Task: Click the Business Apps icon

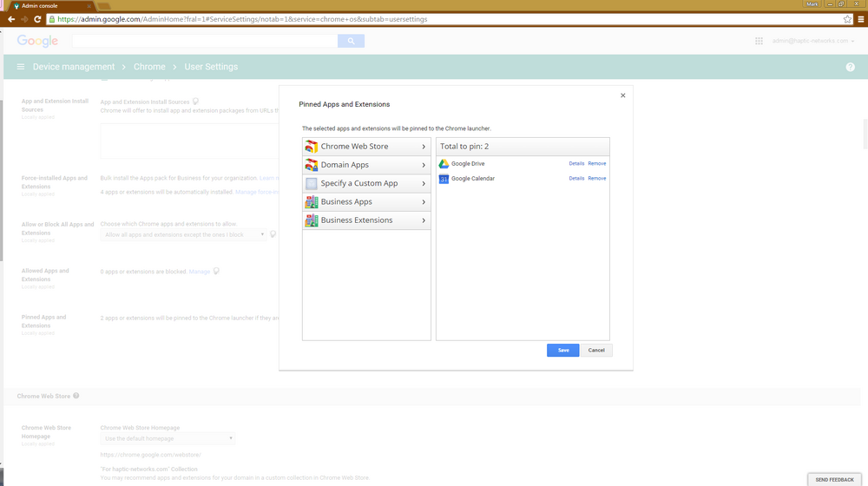Action: [x=312, y=202]
